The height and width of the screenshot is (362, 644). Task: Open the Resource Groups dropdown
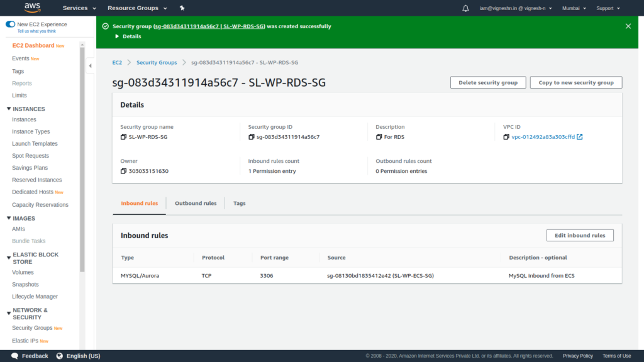(x=137, y=8)
